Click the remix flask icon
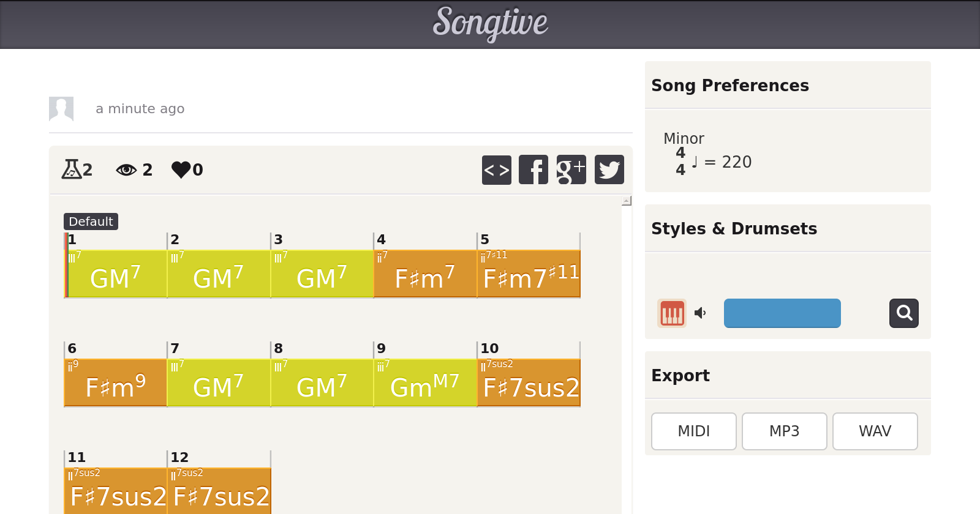This screenshot has height=514, width=980. (71, 169)
